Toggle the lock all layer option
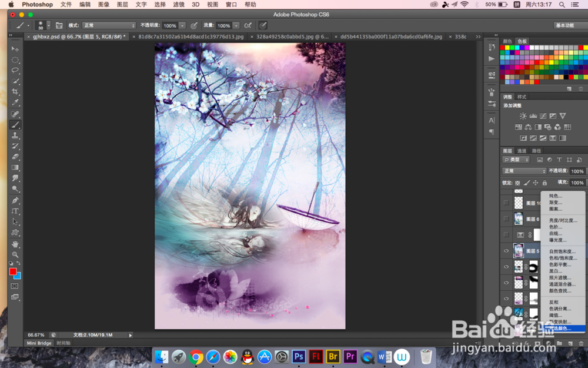 (544, 183)
